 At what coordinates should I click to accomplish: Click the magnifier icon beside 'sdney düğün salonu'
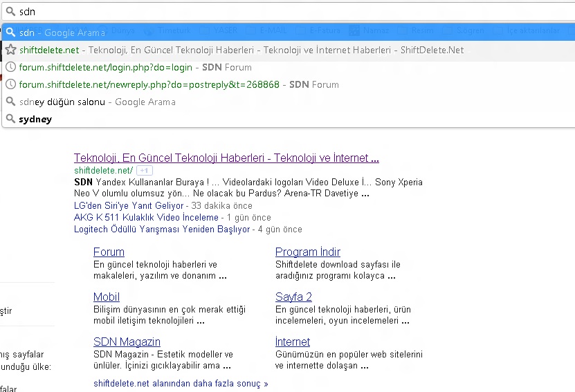coord(10,101)
